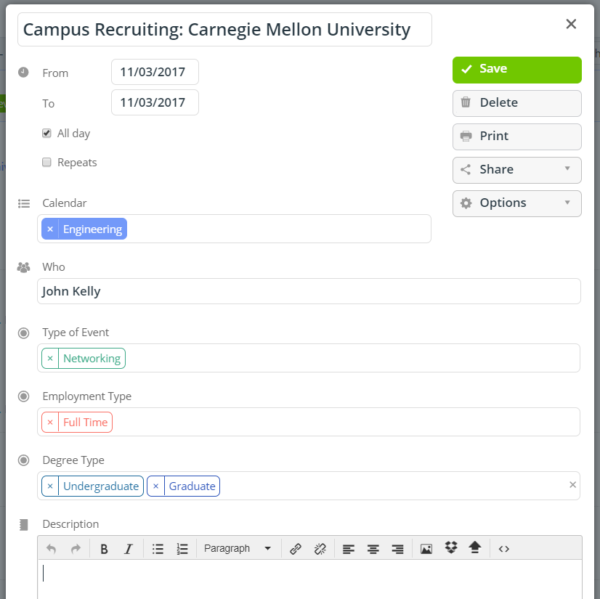Click the Bold formatting icon
The width and height of the screenshot is (600, 599).
104,549
